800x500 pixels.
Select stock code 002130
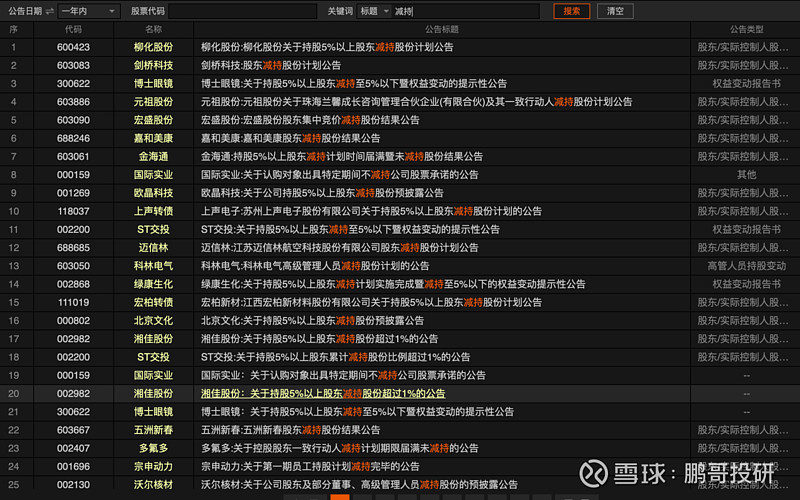[x=73, y=485]
